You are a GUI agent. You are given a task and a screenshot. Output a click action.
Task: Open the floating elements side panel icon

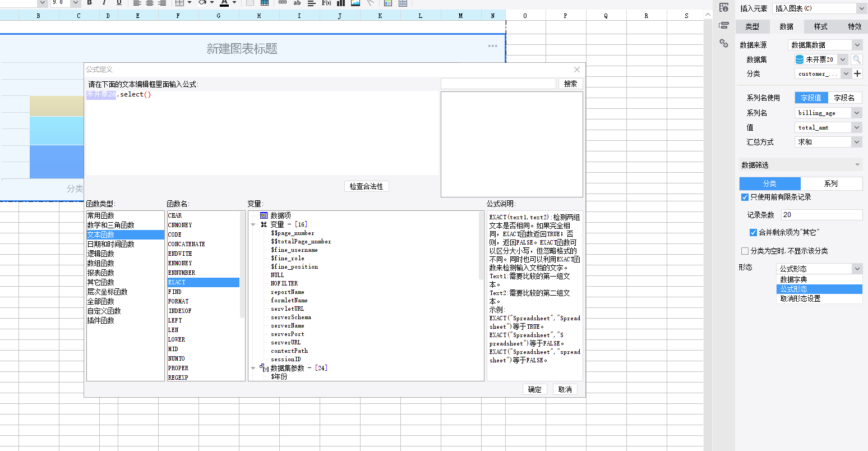tap(724, 25)
